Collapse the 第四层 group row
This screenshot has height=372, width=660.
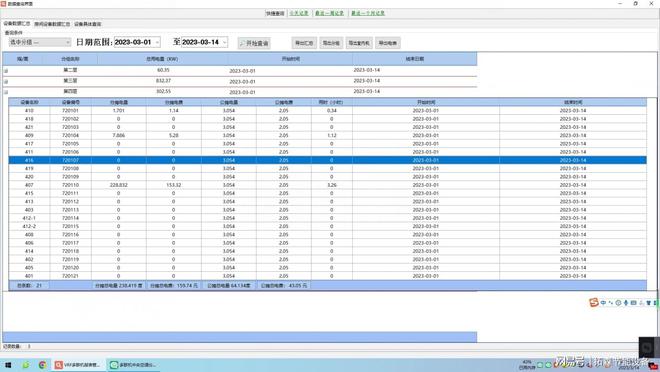[6, 92]
